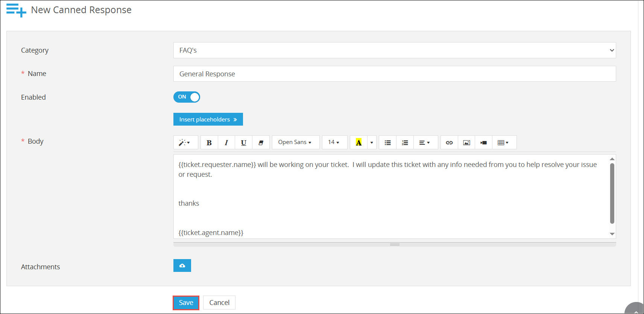This screenshot has width=644, height=314.
Task: Open the magic wand style menu
Action: point(185,143)
